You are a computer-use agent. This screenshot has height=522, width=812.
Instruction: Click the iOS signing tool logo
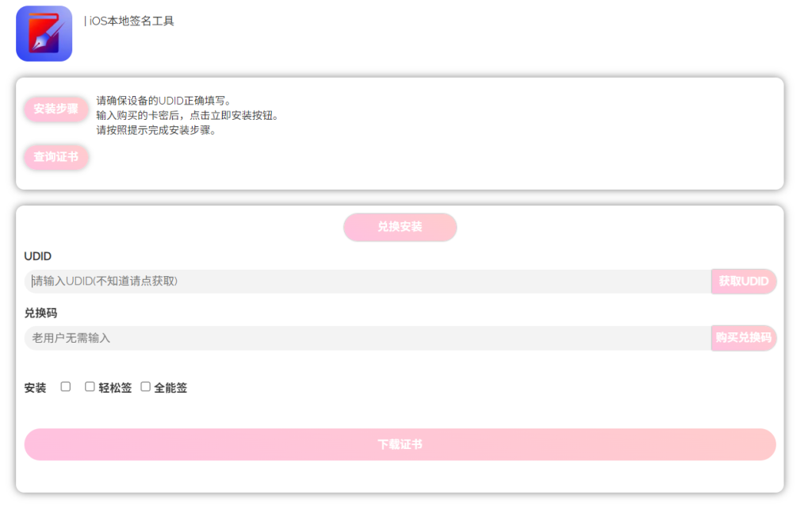[44, 33]
